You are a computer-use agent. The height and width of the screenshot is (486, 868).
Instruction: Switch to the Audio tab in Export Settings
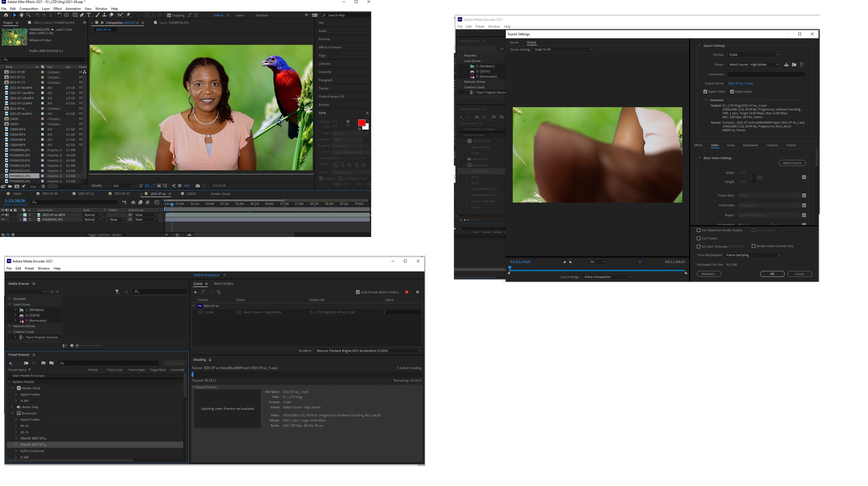pyautogui.click(x=731, y=145)
